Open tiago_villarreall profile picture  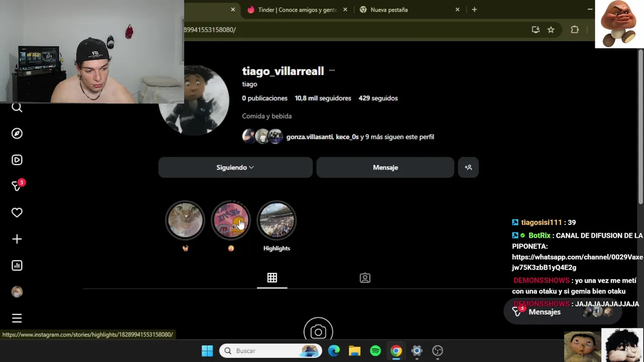[x=194, y=101]
